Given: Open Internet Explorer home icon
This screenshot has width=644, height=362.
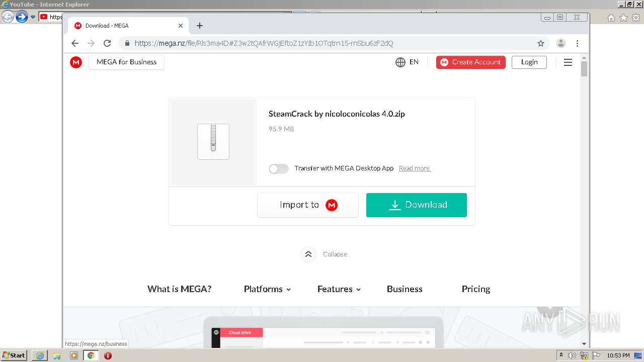Looking at the screenshot, I should [x=611, y=18].
